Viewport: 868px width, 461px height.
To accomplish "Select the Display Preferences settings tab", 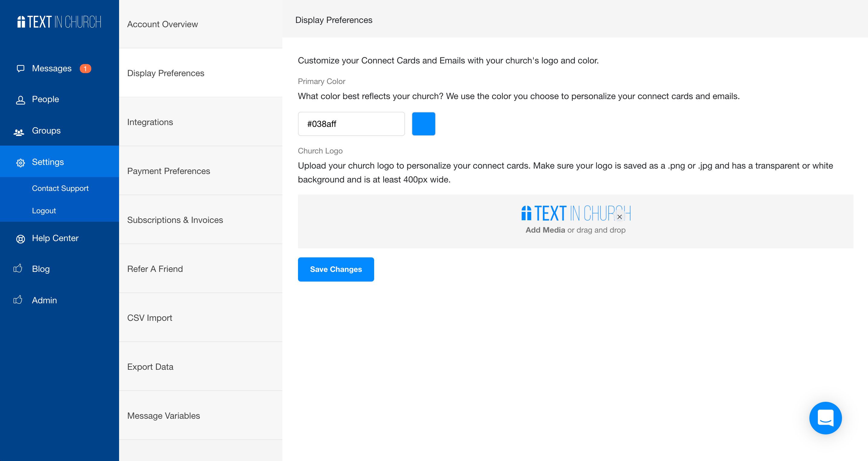I will click(x=200, y=73).
